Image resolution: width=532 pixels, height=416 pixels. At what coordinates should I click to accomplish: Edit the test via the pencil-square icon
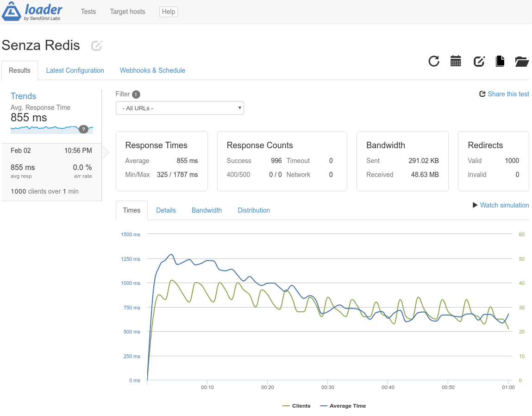pyautogui.click(x=479, y=61)
